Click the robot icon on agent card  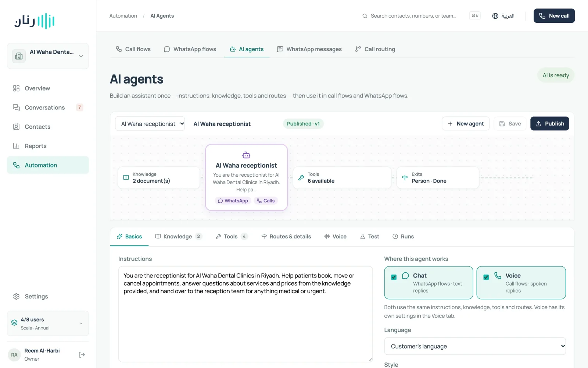click(246, 155)
